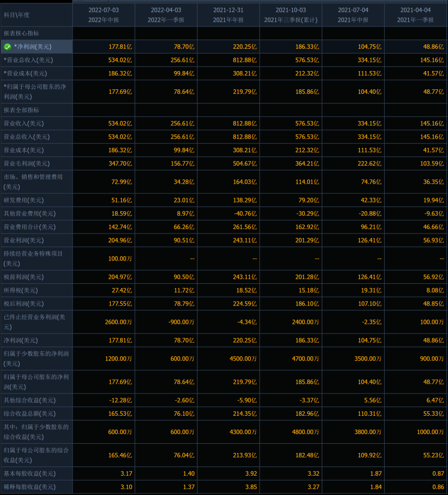Select the starred *营业总收入(美元) row label
Image resolution: width=448 pixels, height=495 pixels.
click(28, 60)
